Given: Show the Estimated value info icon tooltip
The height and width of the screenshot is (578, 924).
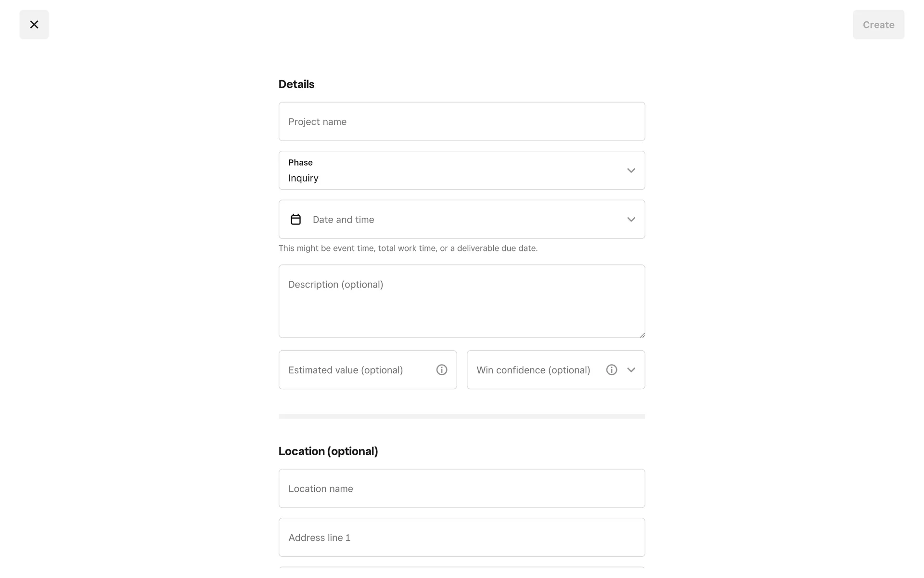Looking at the screenshot, I should point(441,370).
